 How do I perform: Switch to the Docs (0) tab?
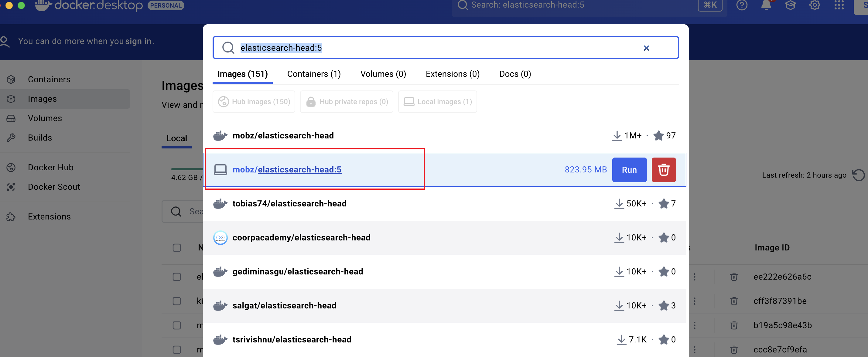pyautogui.click(x=515, y=74)
